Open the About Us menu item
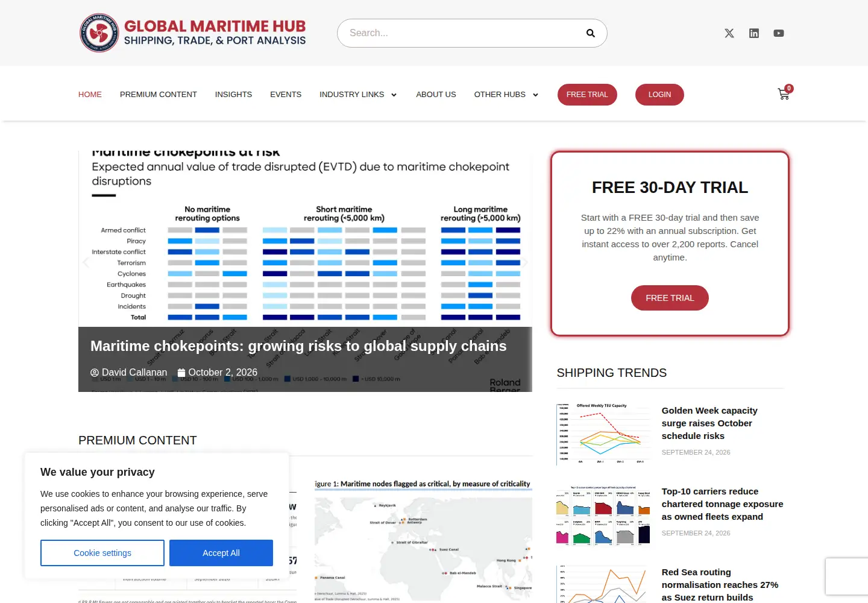Viewport: 868px width, 603px height. click(x=436, y=95)
